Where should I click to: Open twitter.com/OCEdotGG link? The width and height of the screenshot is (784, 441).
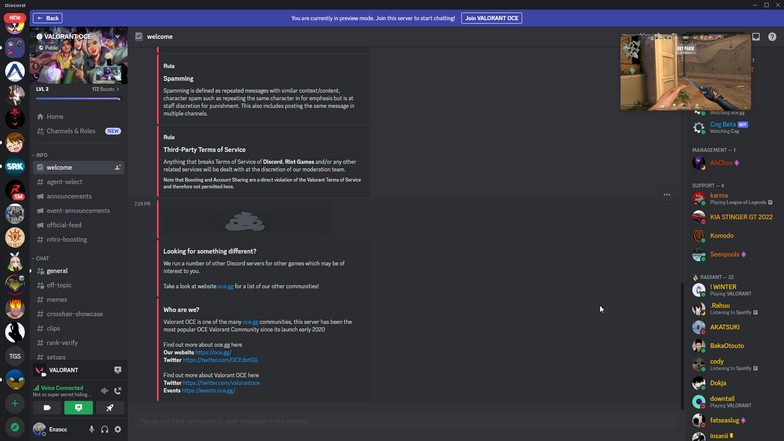[x=220, y=360]
